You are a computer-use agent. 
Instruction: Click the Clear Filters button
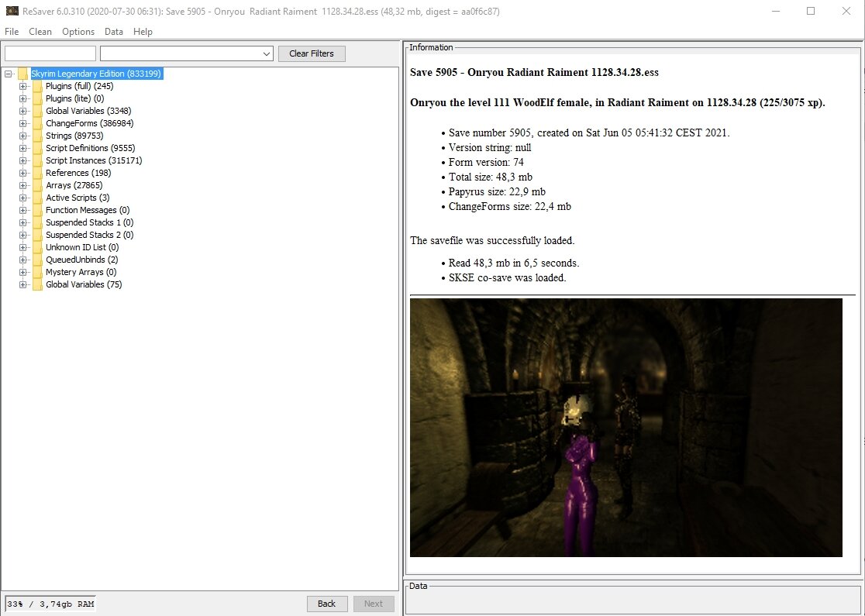tap(311, 53)
